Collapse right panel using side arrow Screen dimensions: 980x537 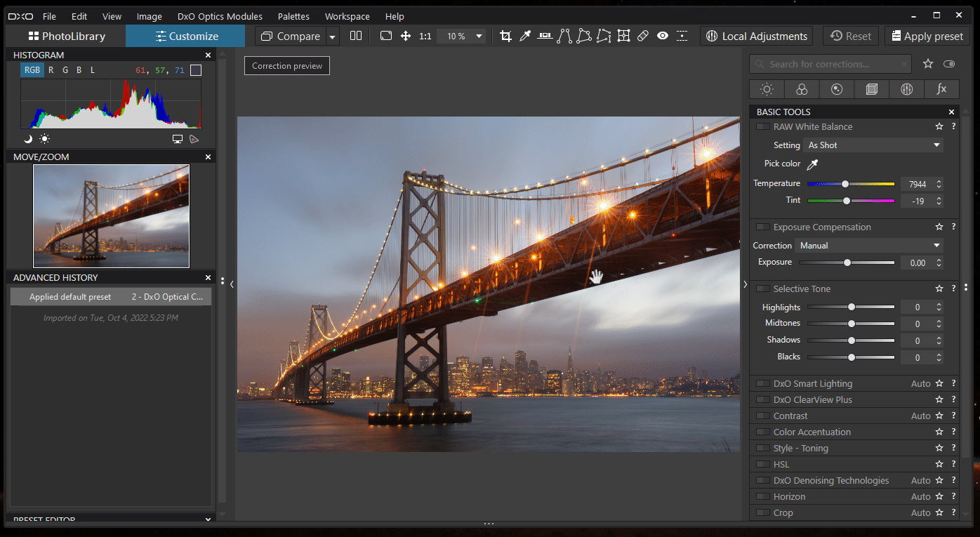[x=745, y=284]
